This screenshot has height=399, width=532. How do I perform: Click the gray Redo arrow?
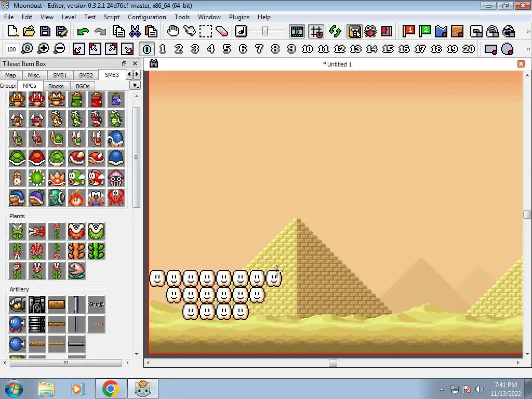100,32
